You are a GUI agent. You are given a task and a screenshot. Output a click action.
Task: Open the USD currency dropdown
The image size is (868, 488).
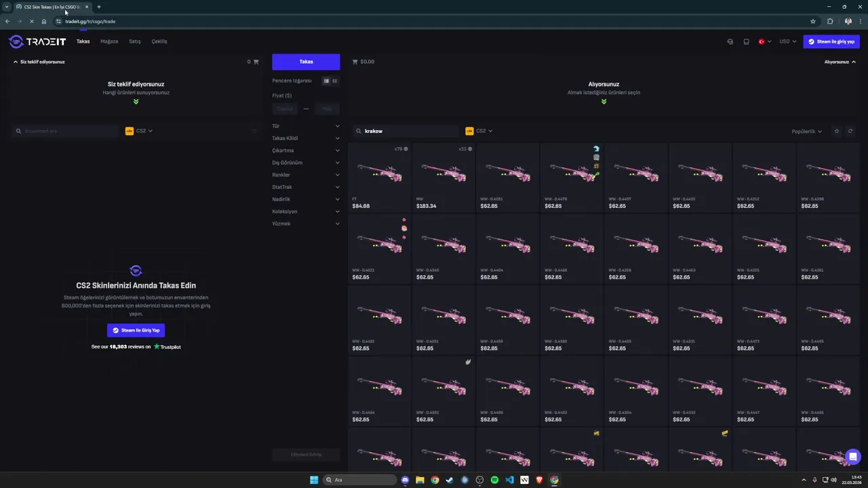click(x=788, y=41)
